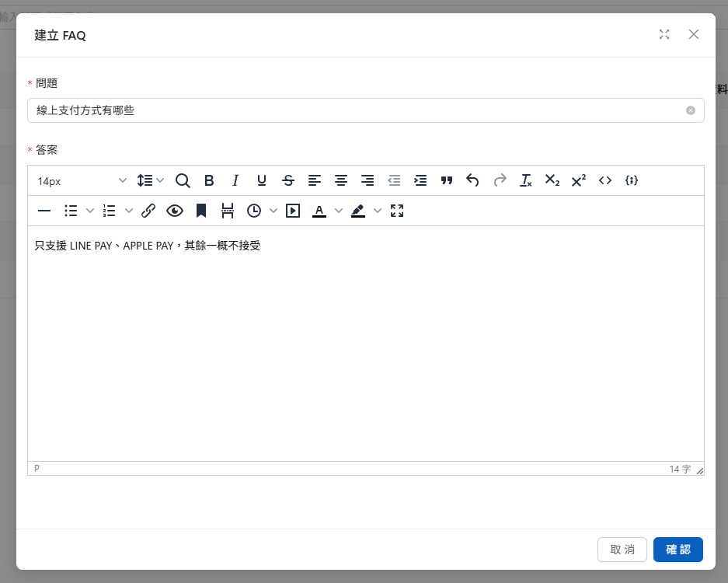Click the 問題 question input field

tap(357, 110)
